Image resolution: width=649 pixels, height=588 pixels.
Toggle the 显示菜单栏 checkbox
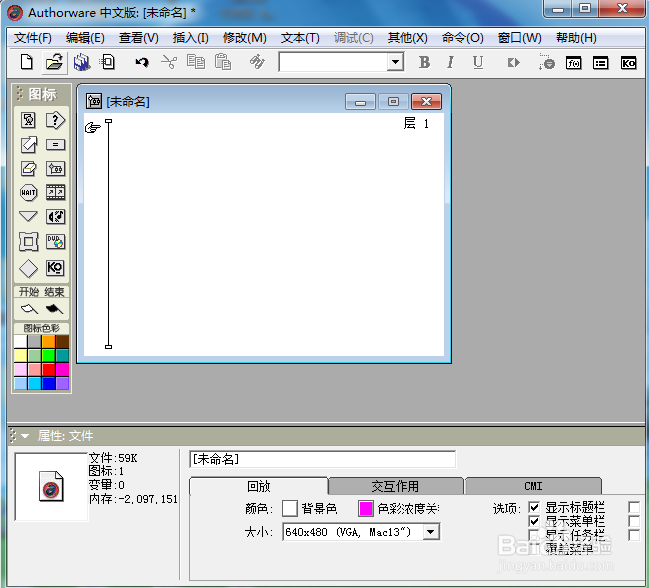(x=534, y=521)
